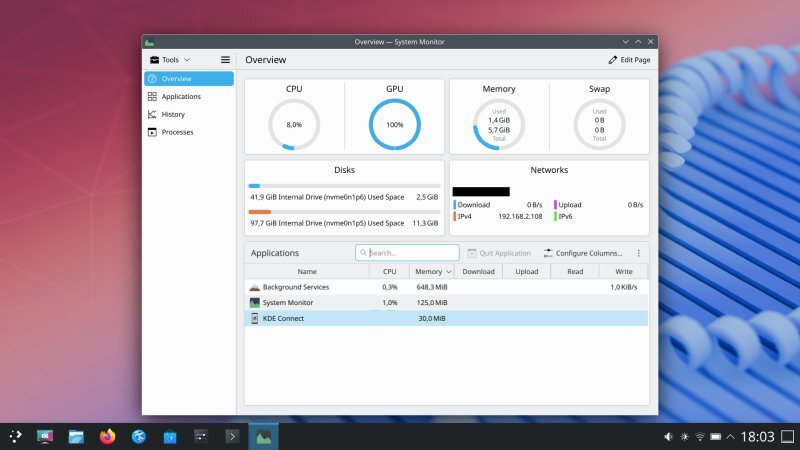This screenshot has width=800, height=450.
Task: Open the three-dot menu of Applications panel
Action: point(638,253)
